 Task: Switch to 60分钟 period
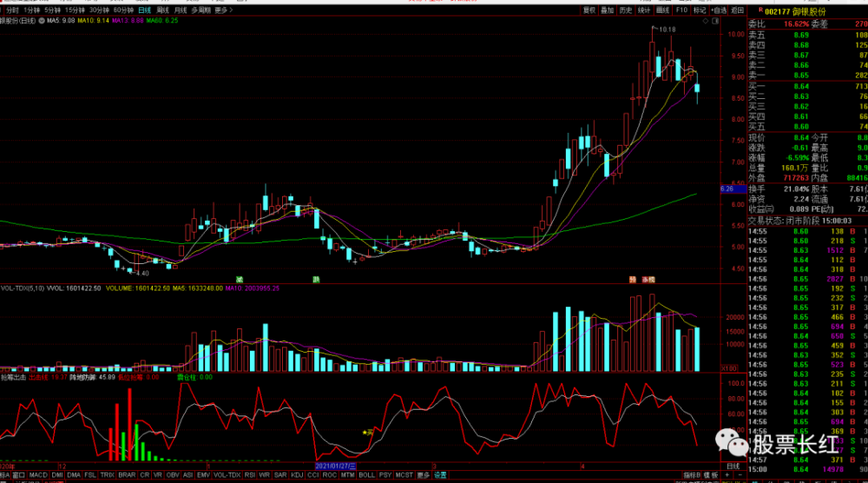123,10
